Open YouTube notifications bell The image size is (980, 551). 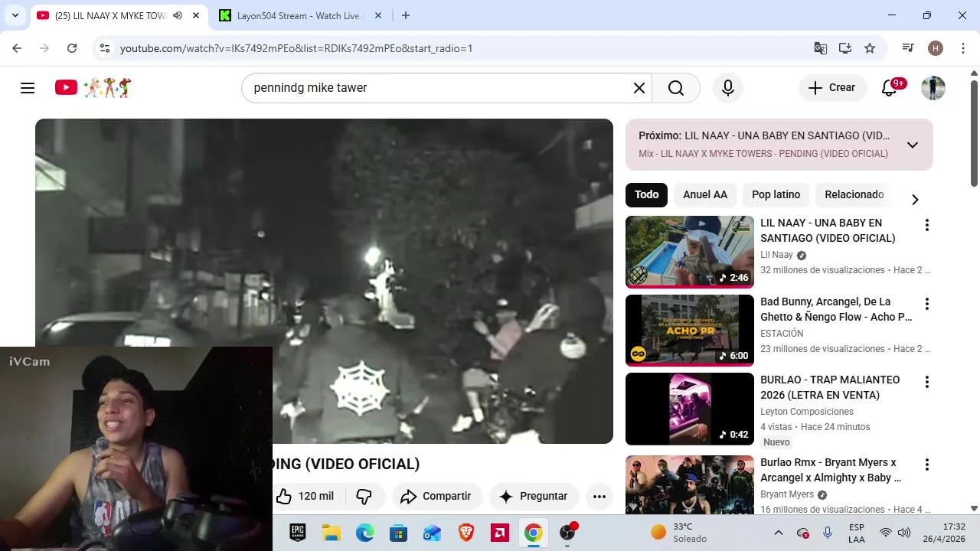click(x=889, y=88)
